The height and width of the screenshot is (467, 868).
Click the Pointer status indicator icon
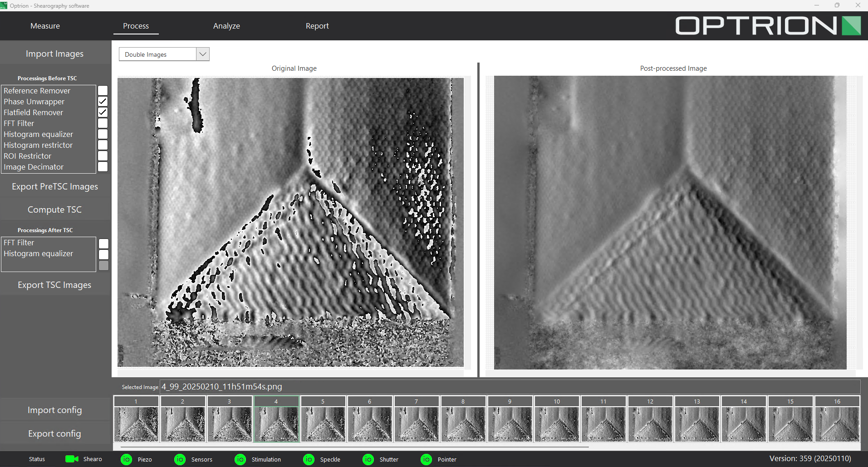[x=426, y=459]
